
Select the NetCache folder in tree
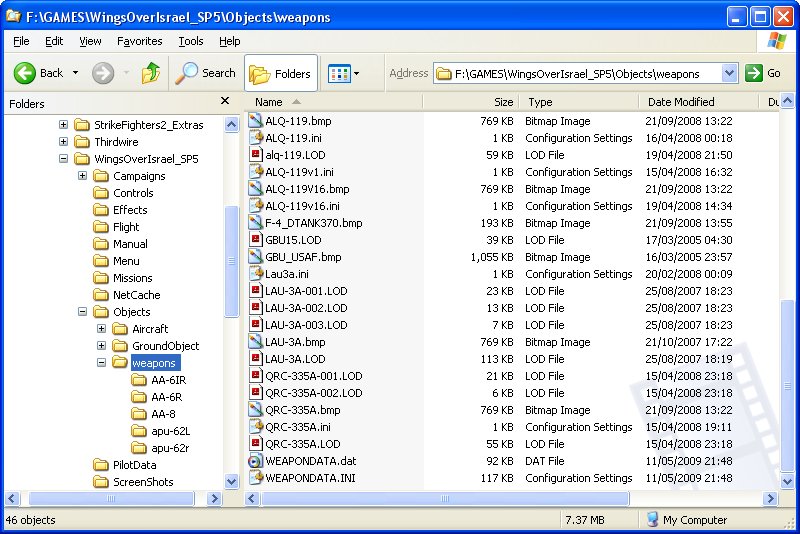[136, 295]
